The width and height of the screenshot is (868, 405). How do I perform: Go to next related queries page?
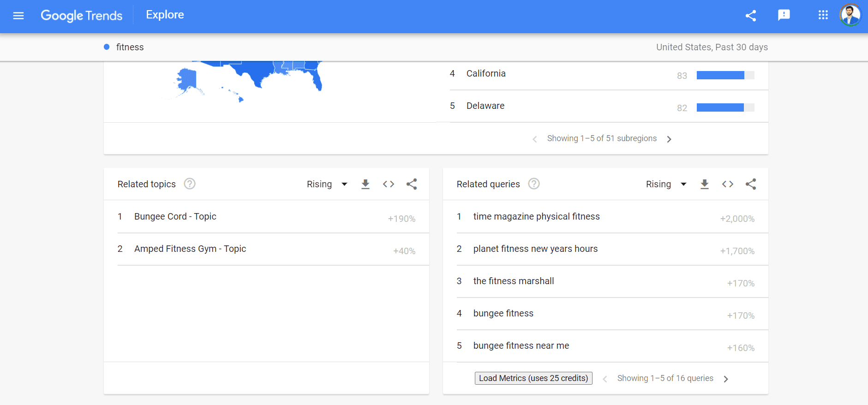pyautogui.click(x=726, y=379)
